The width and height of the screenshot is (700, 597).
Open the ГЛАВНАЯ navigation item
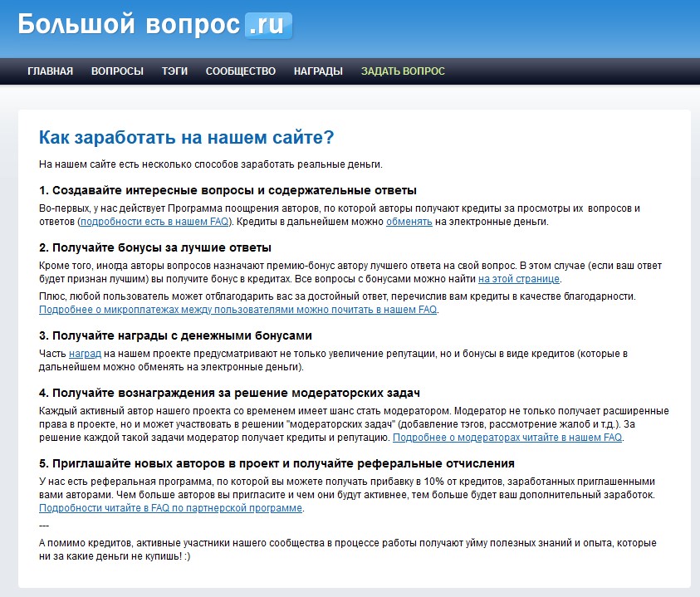[50, 71]
